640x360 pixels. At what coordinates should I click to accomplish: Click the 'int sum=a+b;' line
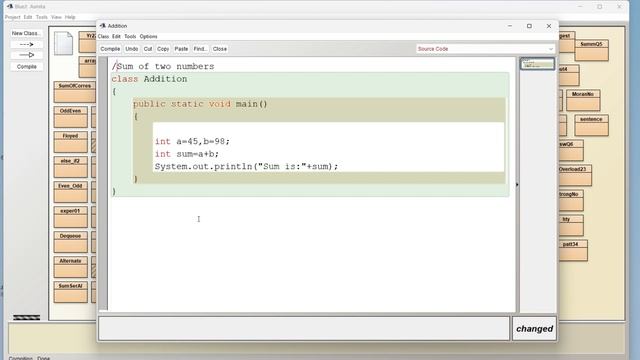[187, 154]
